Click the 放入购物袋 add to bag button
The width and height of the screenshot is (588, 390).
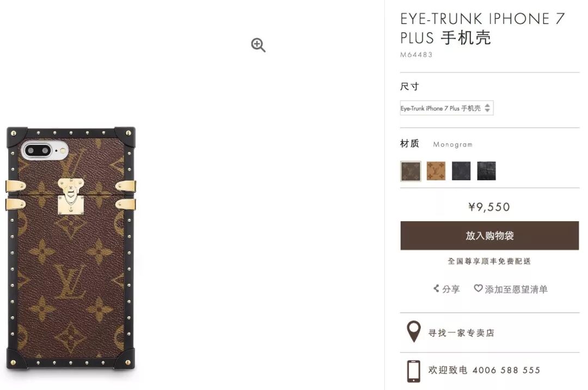click(x=489, y=235)
